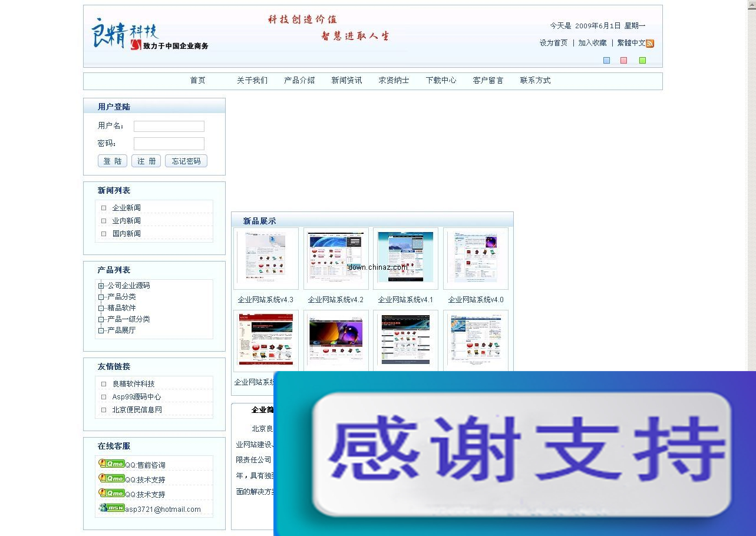
Task: Open the 联系方式 menu item
Action: pos(535,81)
